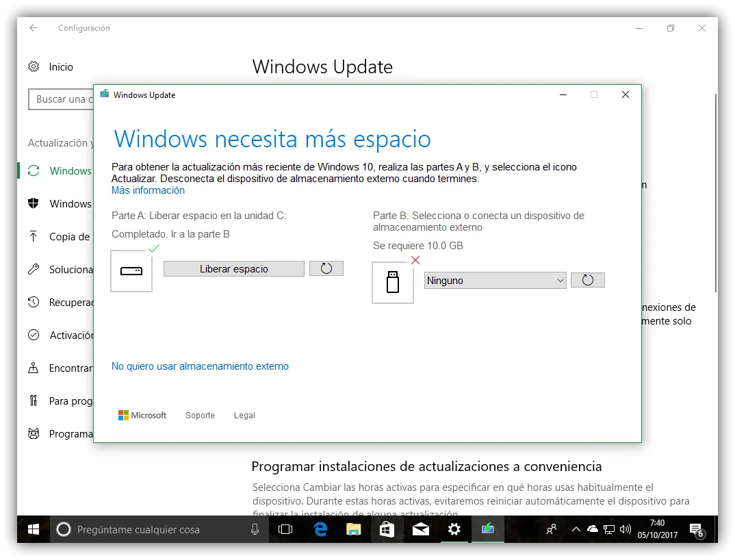Open Encontrar mi dispositivo sidebar item
735x560 pixels.
tap(56, 368)
